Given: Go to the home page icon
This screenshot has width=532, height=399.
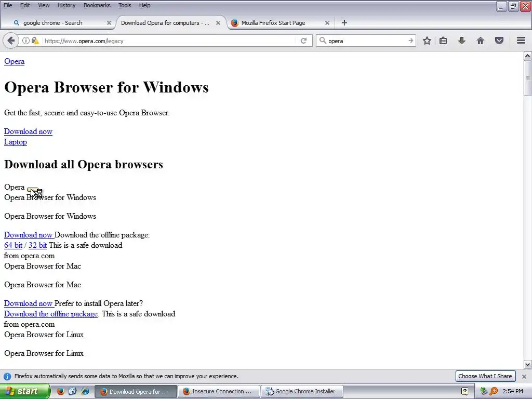Looking at the screenshot, I should point(481,41).
